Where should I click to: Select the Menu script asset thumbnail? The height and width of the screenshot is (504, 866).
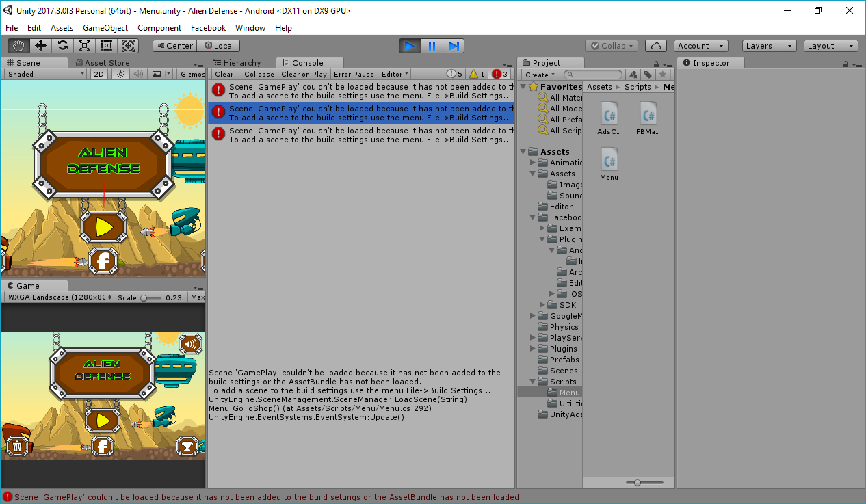coord(609,162)
